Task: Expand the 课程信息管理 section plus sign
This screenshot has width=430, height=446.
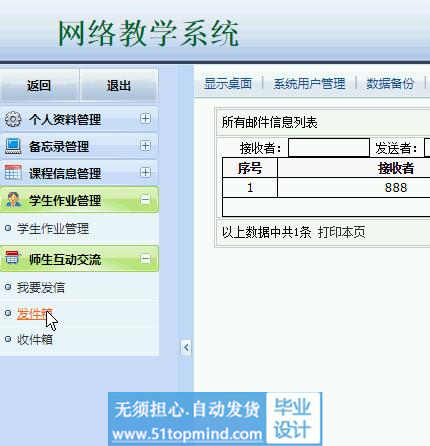Action: point(145,172)
